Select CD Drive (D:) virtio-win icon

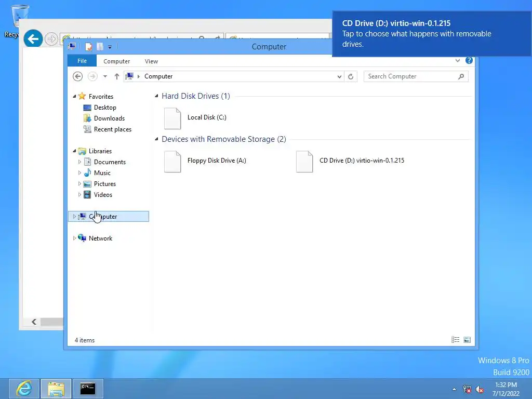[304, 161]
